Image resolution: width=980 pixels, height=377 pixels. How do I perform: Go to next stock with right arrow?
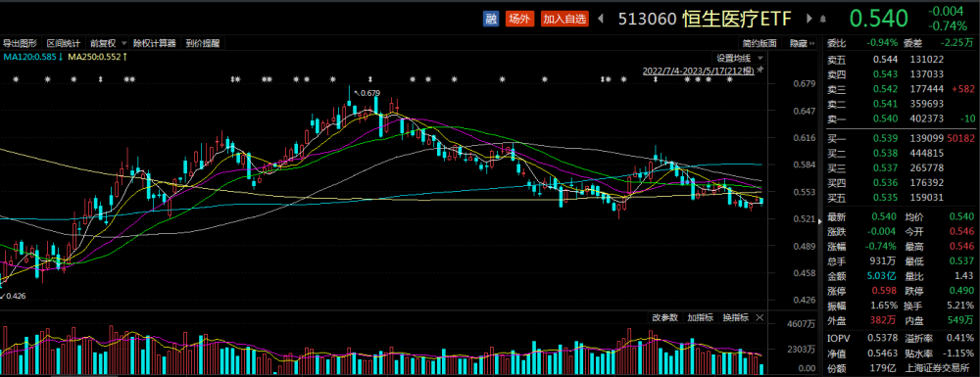[x=809, y=19]
